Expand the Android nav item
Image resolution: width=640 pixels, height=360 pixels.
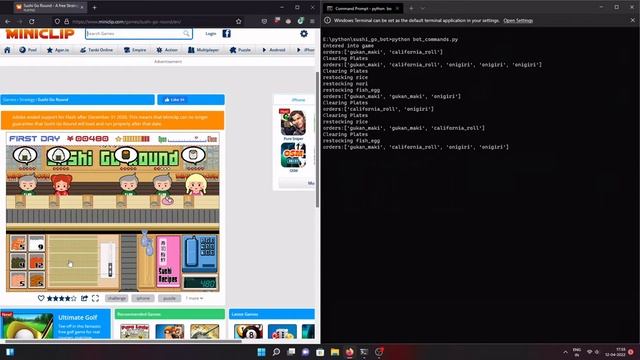(273, 50)
